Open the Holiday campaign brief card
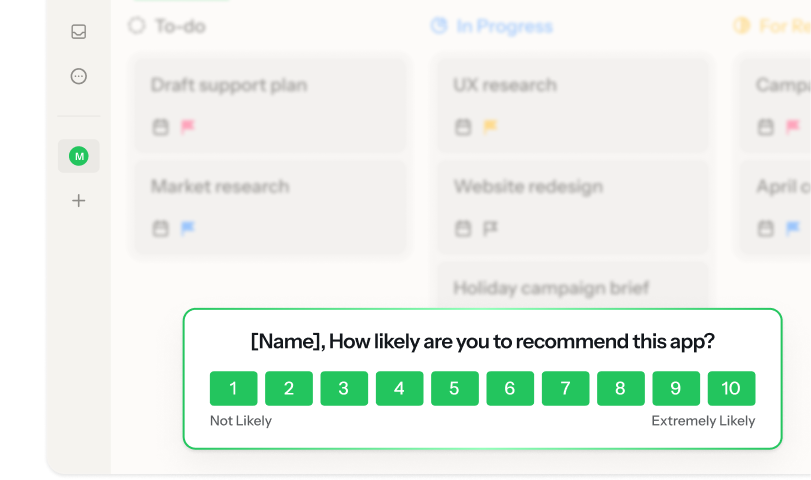Screen dimensions: 811x480 [x=572, y=287]
